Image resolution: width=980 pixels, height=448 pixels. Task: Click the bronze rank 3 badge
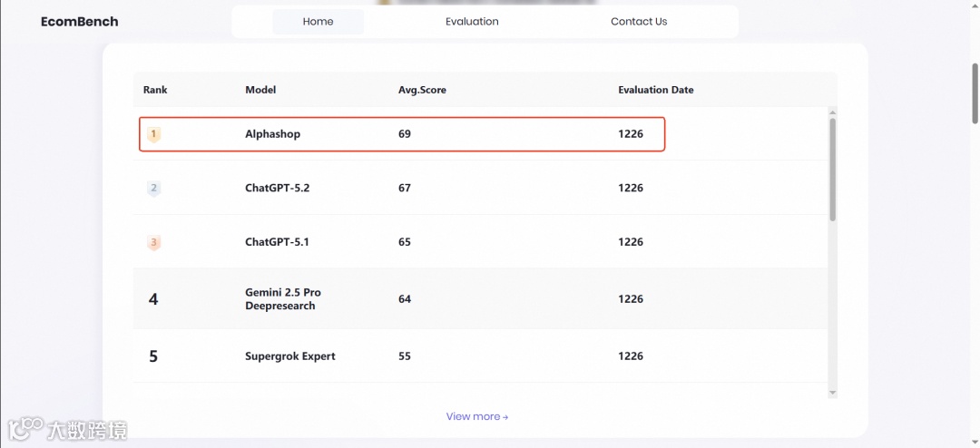[154, 242]
